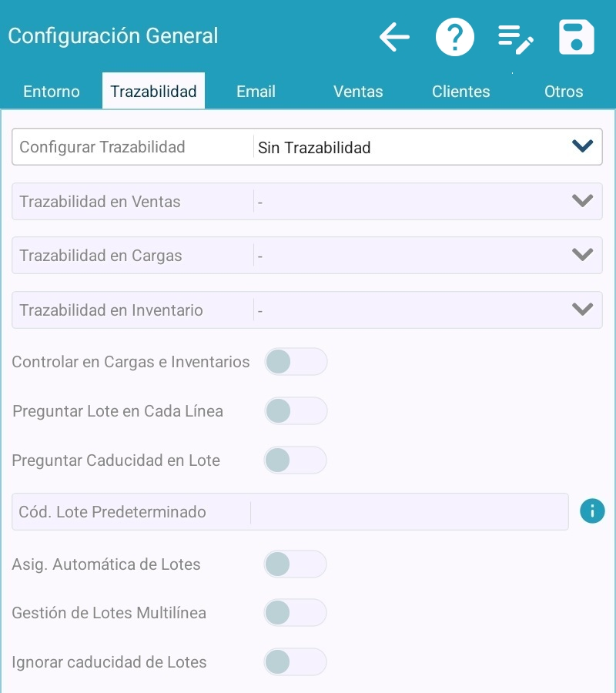Toggle Preguntar Lote en Cada Línea
The image size is (616, 693).
pos(296,411)
